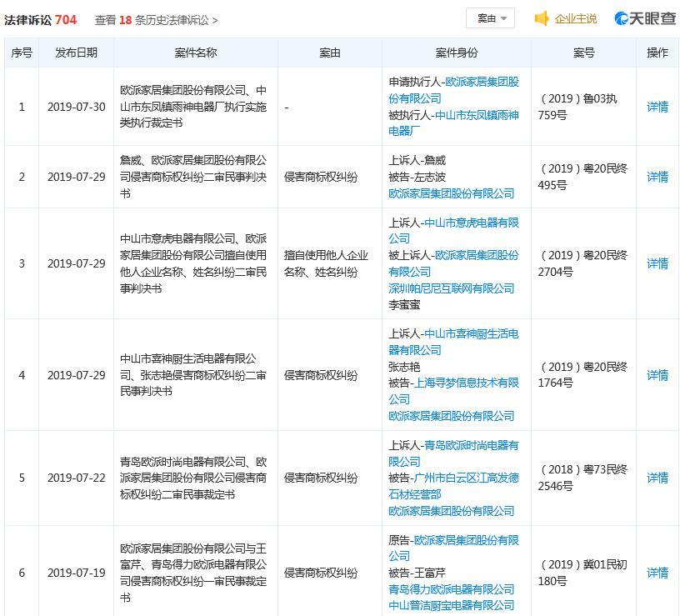Open 青岛欧派时尚电器有限公司 appellant link

[454, 453]
